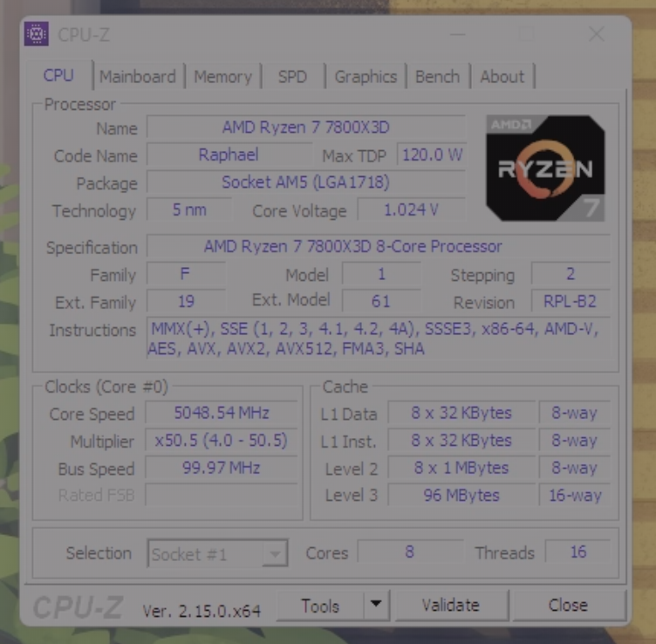This screenshot has width=656, height=644.
Task: Click the Revision value RPL-B2
Action: point(571,301)
